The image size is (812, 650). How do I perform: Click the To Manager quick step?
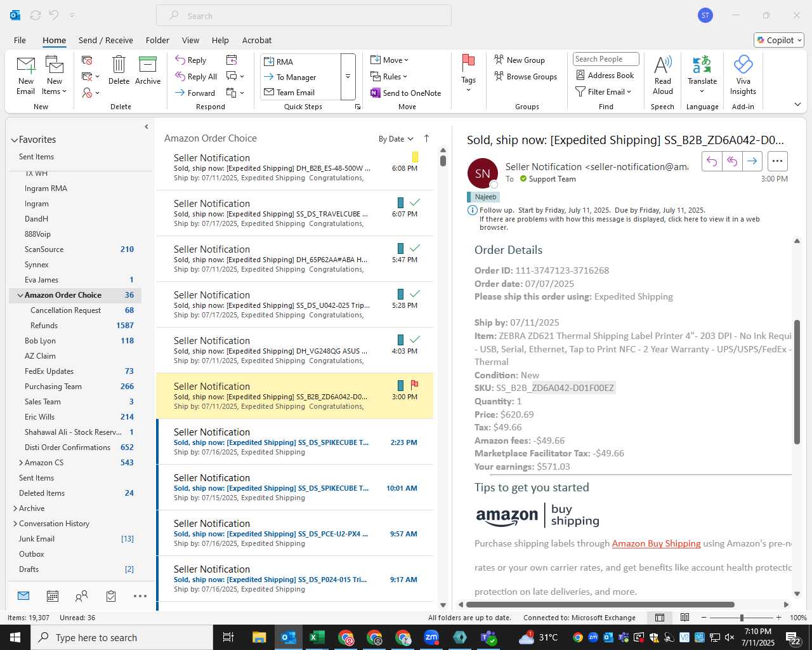pos(301,77)
